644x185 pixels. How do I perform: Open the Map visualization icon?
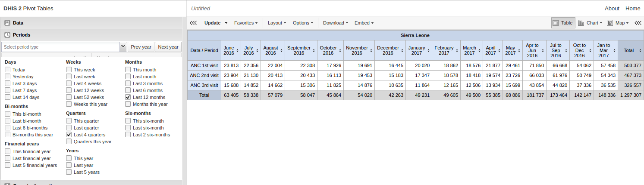[610, 23]
